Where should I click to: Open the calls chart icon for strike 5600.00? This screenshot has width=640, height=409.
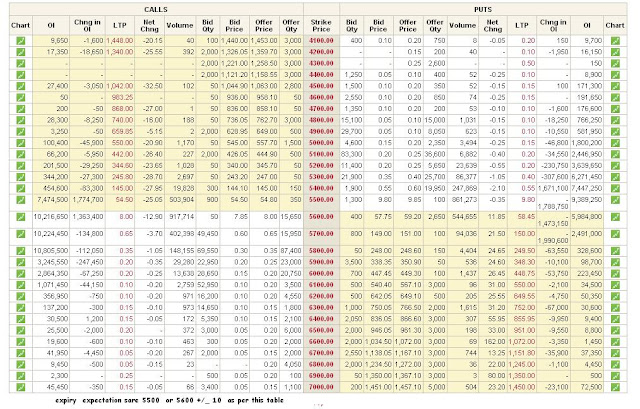pos(20,217)
